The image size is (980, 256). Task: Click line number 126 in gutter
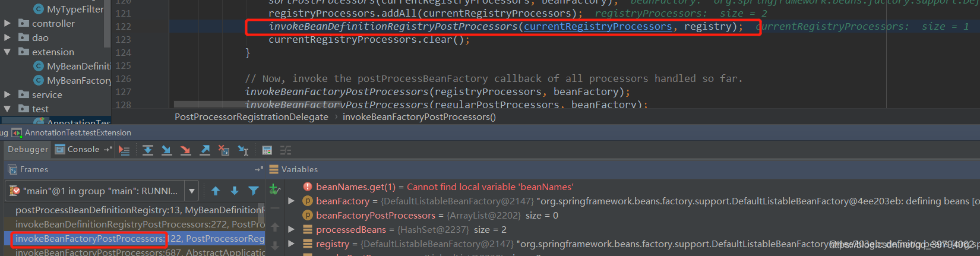click(x=123, y=78)
